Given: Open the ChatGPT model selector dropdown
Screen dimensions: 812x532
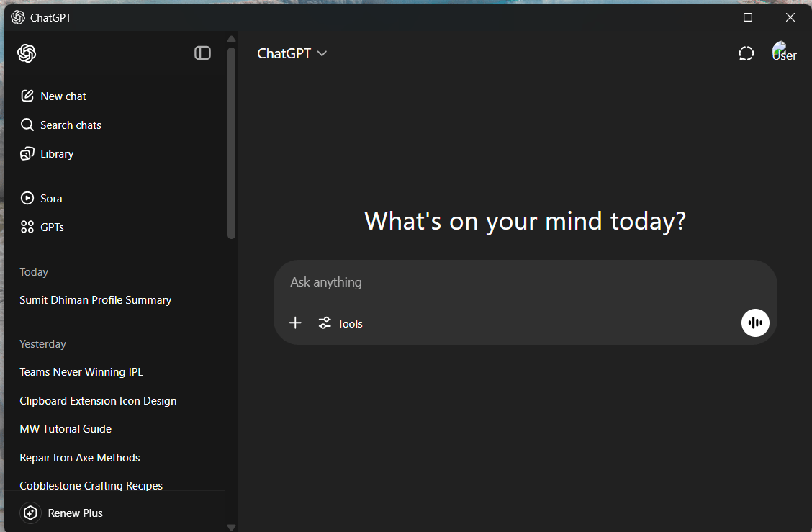Looking at the screenshot, I should pos(292,53).
